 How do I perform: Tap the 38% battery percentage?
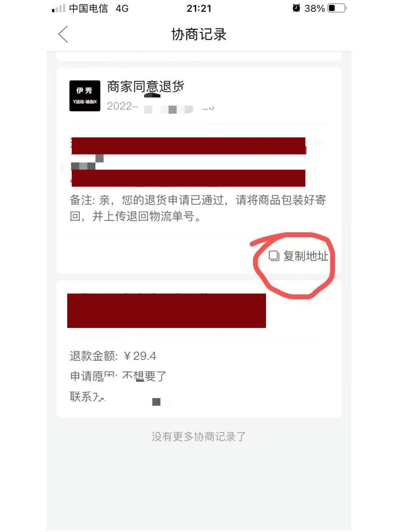(x=314, y=8)
